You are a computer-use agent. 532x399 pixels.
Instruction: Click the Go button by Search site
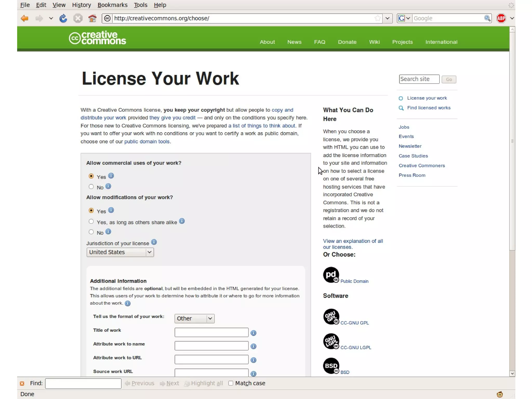(x=449, y=79)
